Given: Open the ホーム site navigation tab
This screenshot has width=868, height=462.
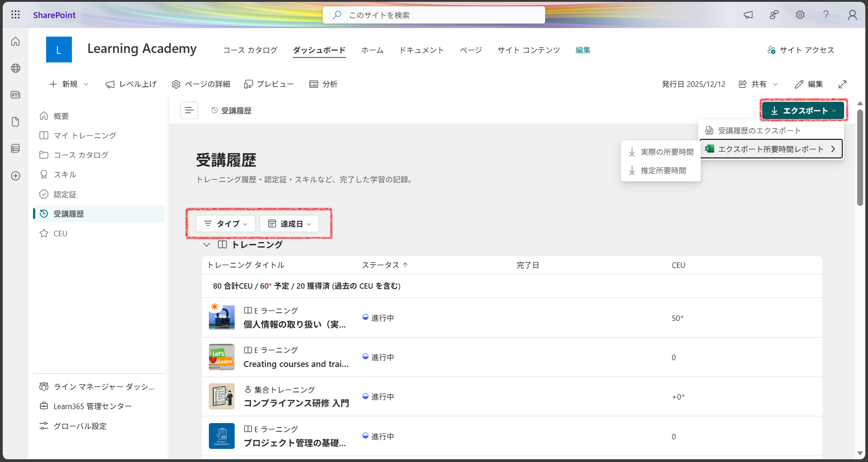Looking at the screenshot, I should 372,50.
